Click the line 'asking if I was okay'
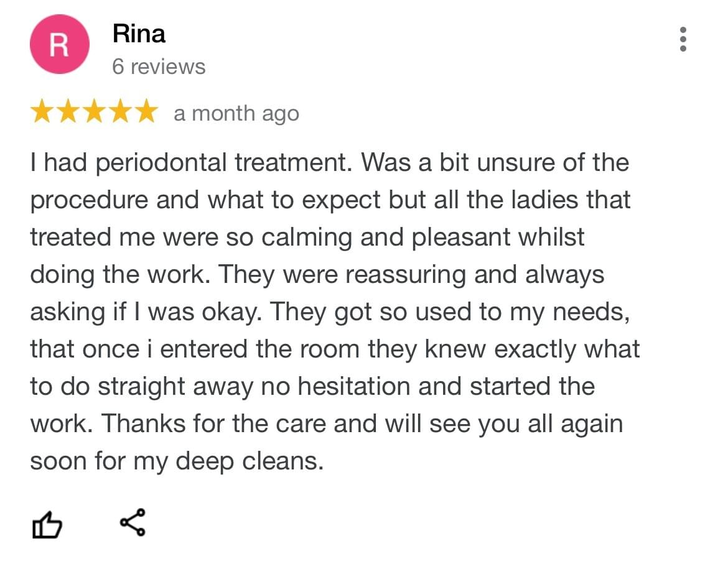The height and width of the screenshot is (582, 728). [330, 312]
